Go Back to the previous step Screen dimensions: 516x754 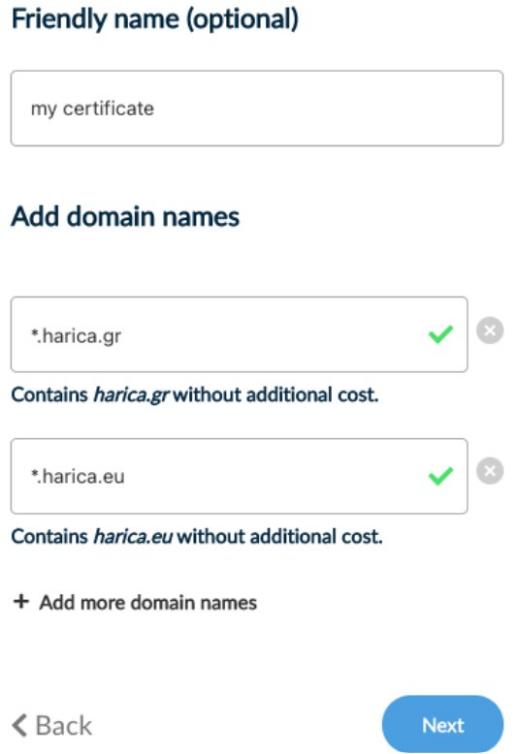coord(52,725)
